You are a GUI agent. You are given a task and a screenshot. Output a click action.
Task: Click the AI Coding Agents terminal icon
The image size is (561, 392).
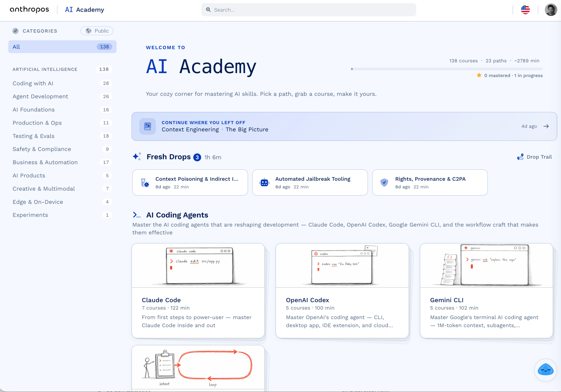click(x=137, y=215)
